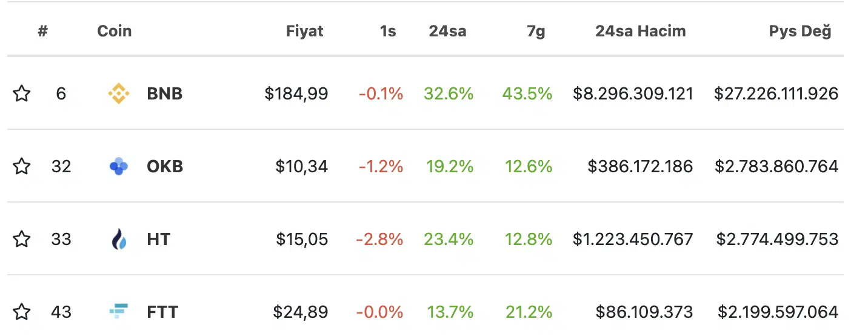Sort by 24sa Hacim column header
The image size is (868, 336).
(x=640, y=31)
